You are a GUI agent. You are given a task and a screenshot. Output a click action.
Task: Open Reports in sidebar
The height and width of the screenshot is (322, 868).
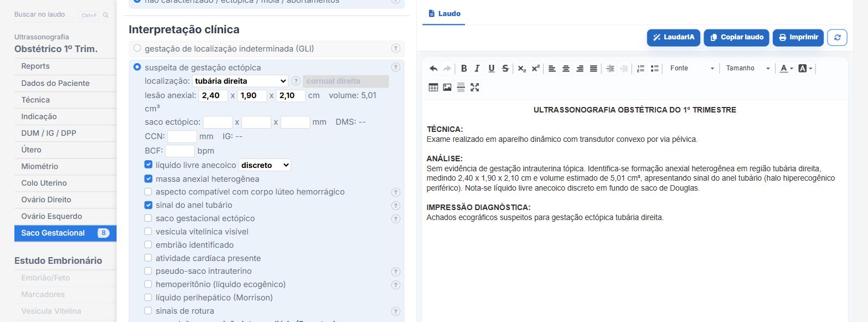point(65,66)
